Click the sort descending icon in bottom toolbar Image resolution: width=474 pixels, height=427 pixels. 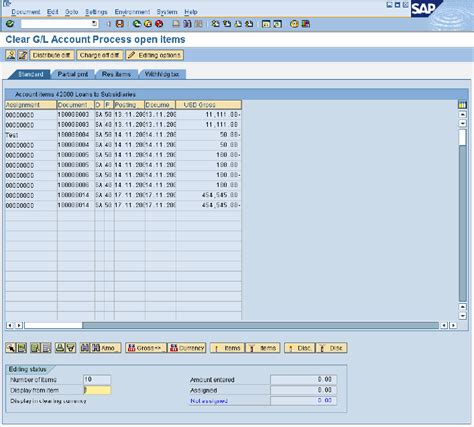tap(71, 348)
